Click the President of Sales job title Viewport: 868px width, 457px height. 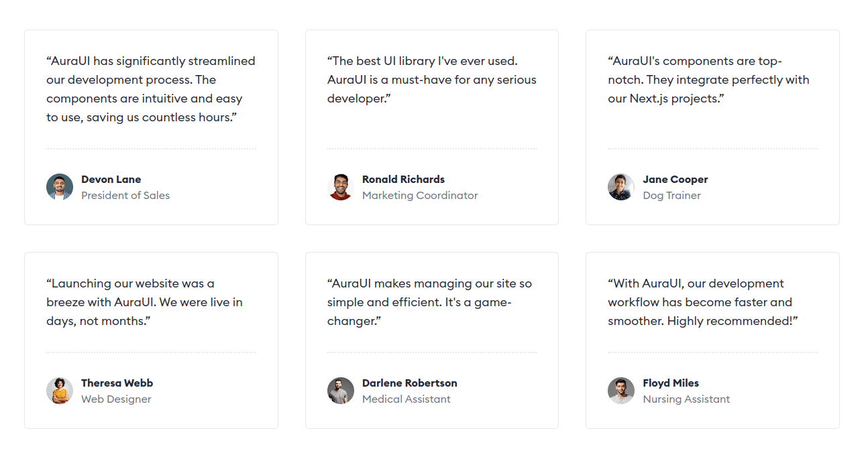tap(125, 196)
